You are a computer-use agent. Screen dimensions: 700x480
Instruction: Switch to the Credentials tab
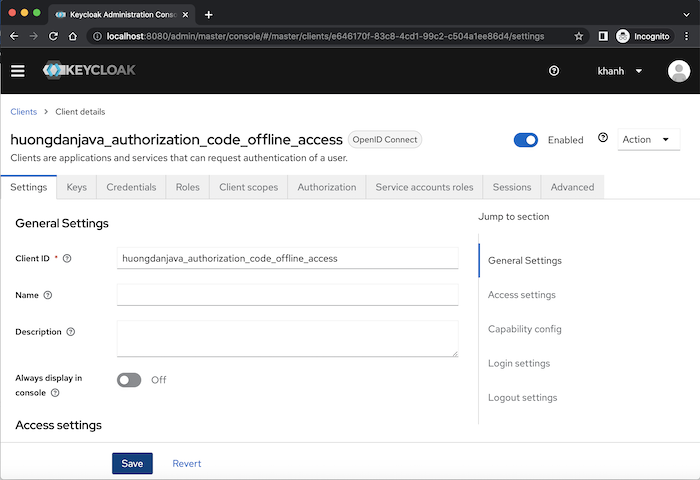[131, 187]
